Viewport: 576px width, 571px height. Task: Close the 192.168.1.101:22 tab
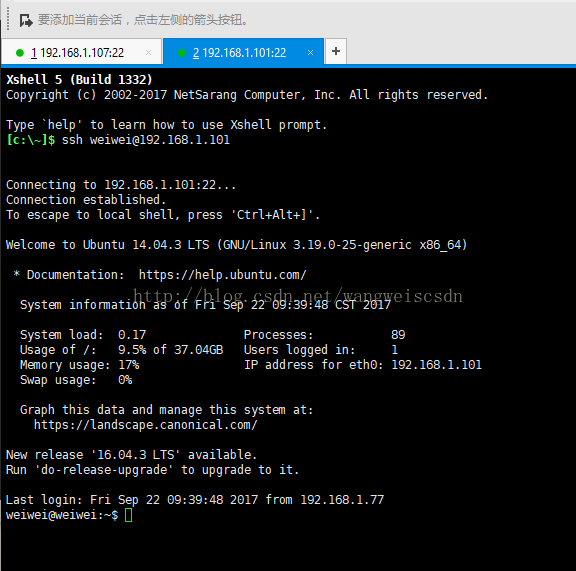[x=310, y=53]
